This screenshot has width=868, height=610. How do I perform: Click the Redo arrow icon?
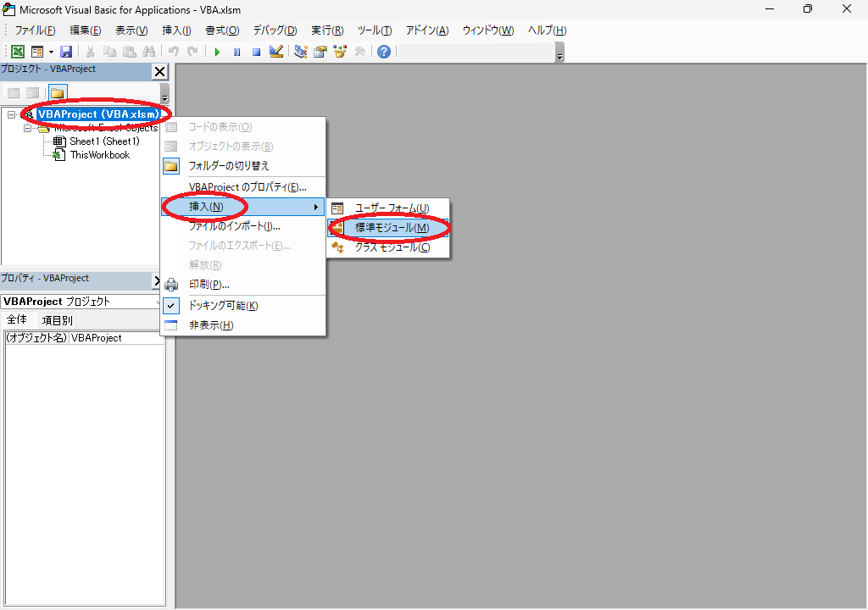click(x=192, y=52)
